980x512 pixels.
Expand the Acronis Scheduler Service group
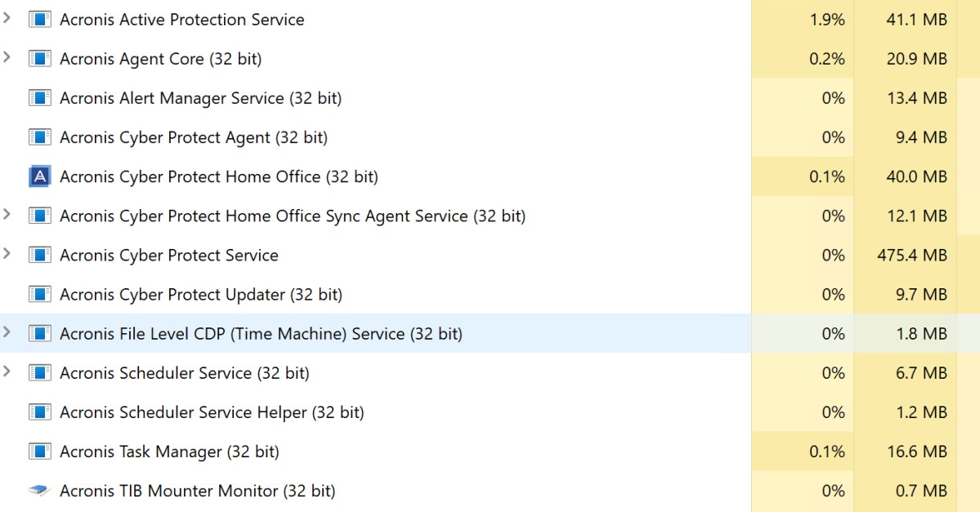click(7, 372)
